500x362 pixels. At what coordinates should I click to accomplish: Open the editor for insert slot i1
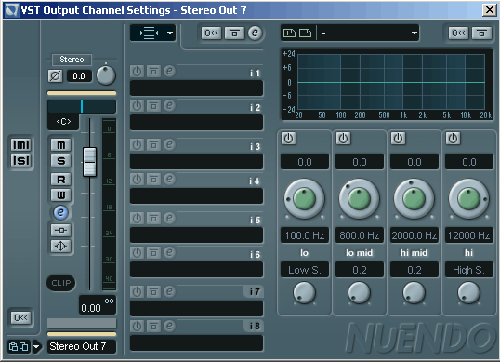point(169,71)
